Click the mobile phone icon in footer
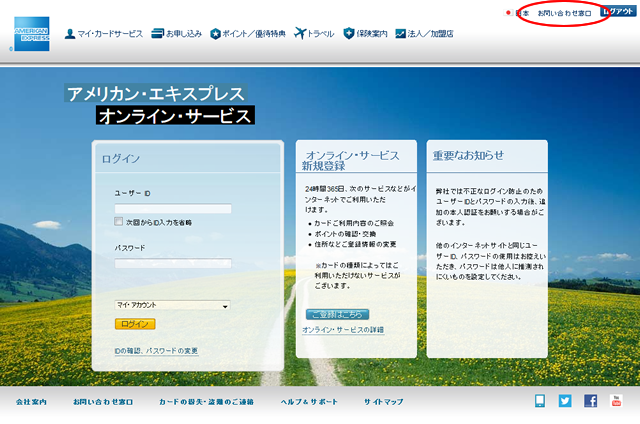The height and width of the screenshot is (424, 640). [x=540, y=401]
